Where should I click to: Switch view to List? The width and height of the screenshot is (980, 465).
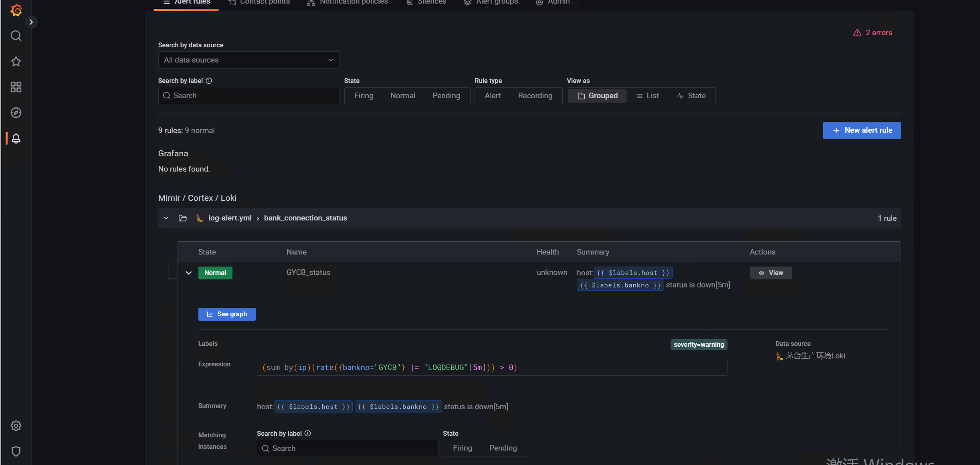pos(647,96)
